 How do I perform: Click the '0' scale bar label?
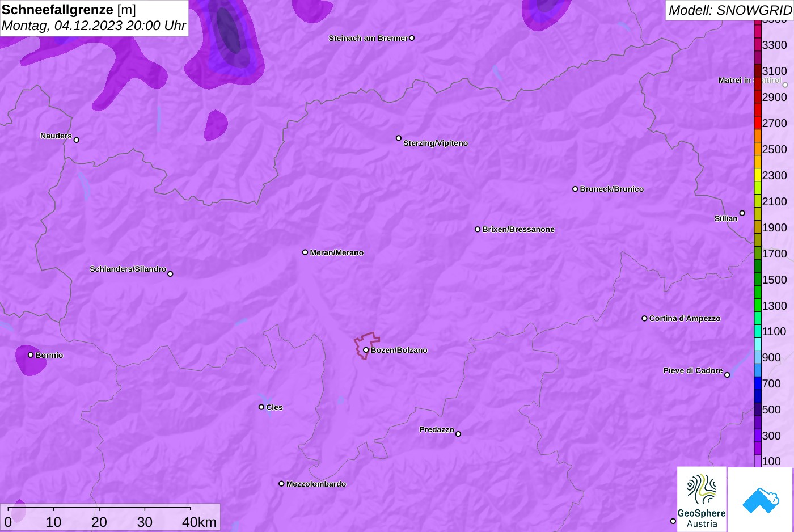tap(8, 522)
